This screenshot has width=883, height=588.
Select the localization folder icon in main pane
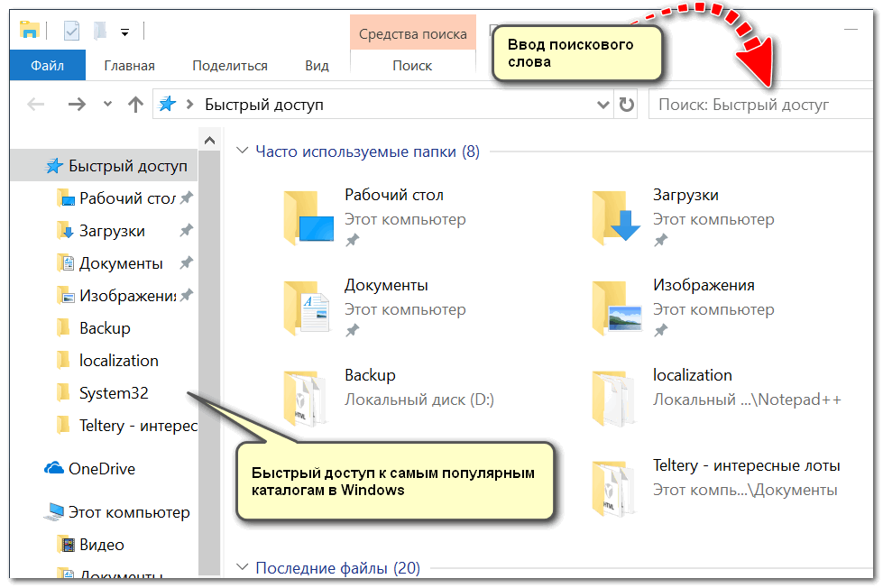(614, 398)
